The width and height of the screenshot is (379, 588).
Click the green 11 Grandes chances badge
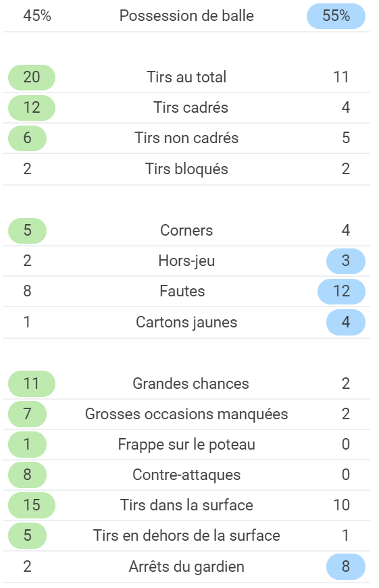32,383
